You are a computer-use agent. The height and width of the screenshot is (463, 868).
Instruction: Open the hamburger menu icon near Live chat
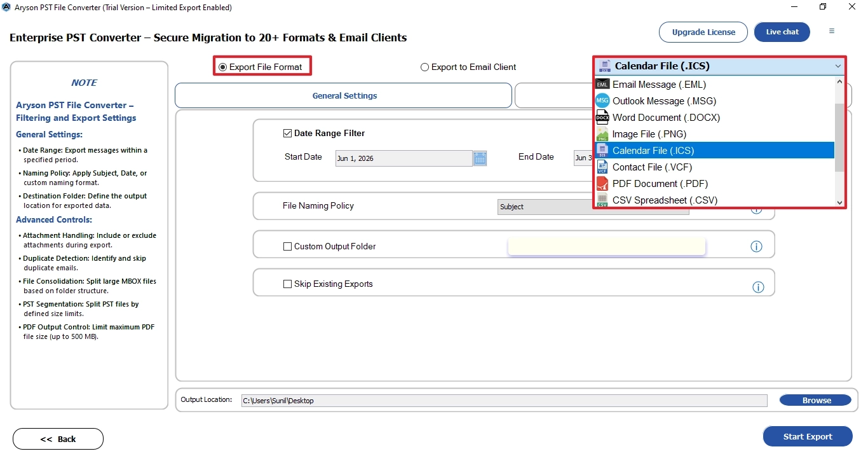(832, 31)
